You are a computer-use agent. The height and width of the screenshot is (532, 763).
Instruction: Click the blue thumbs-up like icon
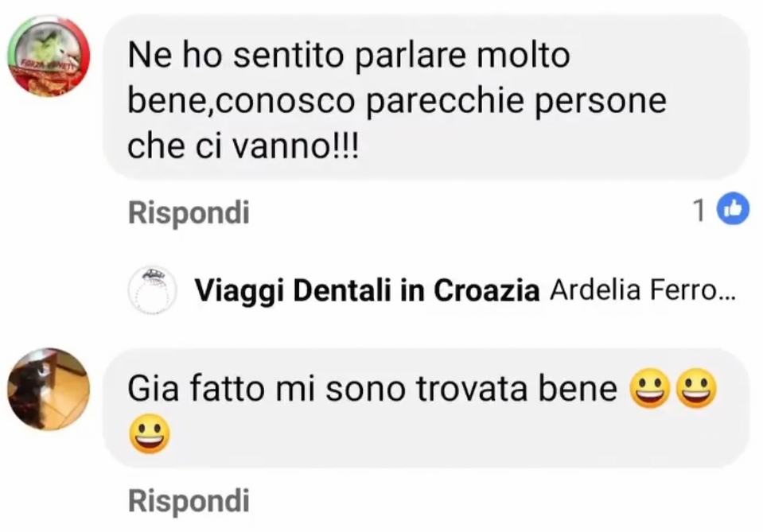(734, 208)
